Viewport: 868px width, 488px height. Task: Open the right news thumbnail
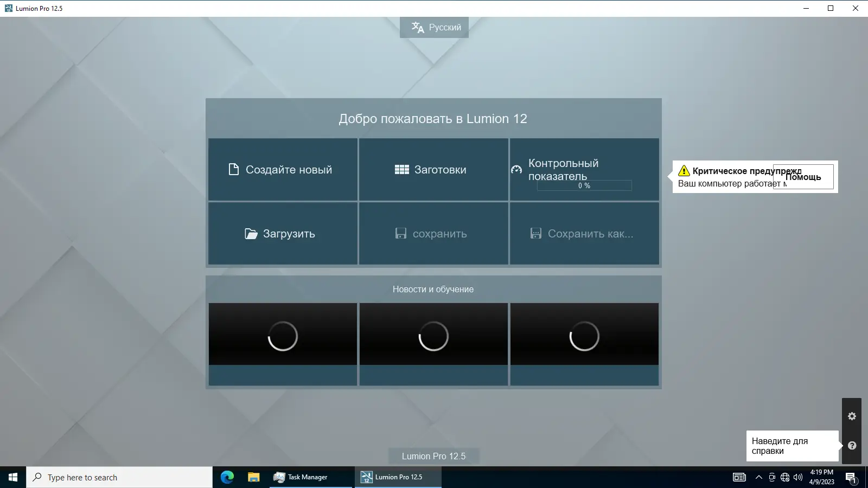(584, 344)
